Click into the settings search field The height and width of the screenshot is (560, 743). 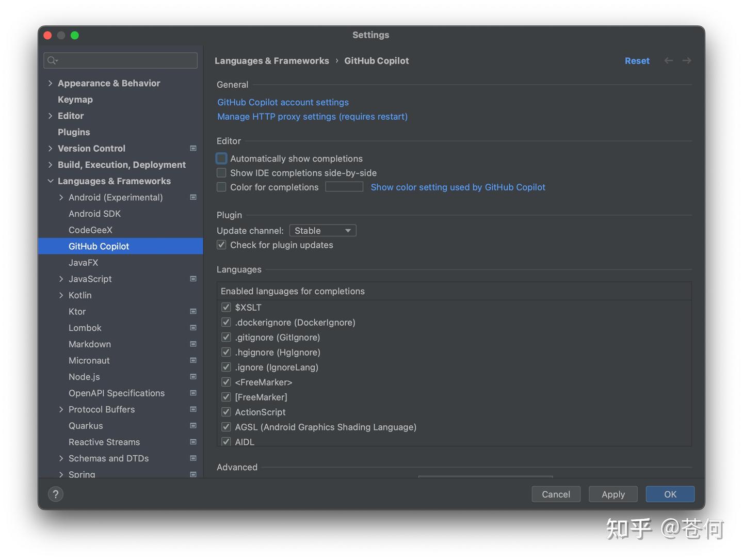121,60
